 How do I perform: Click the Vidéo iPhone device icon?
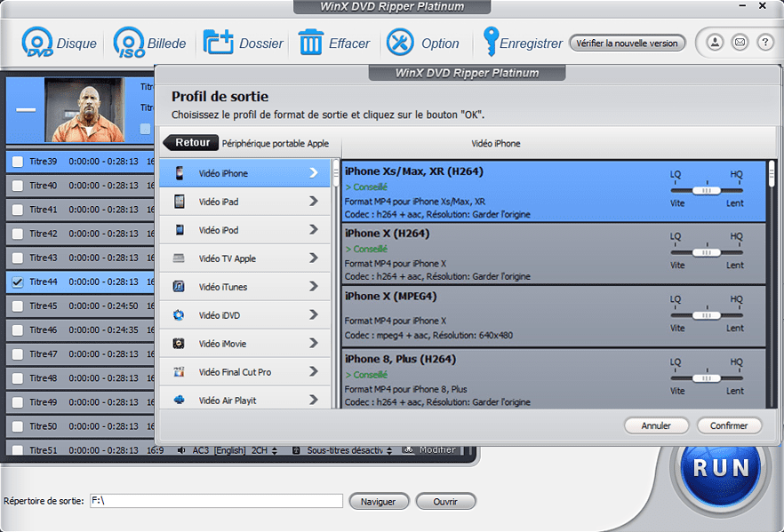tap(179, 173)
